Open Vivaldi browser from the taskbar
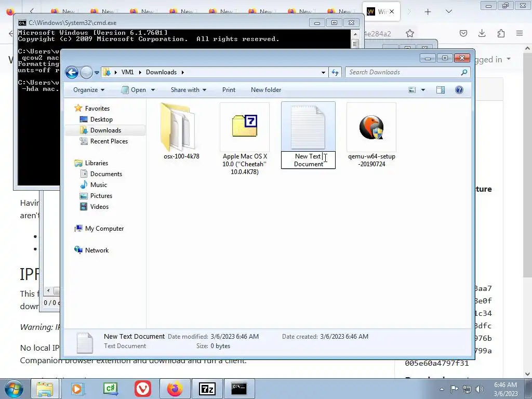Screen dimensions: 532x399 coord(143,389)
